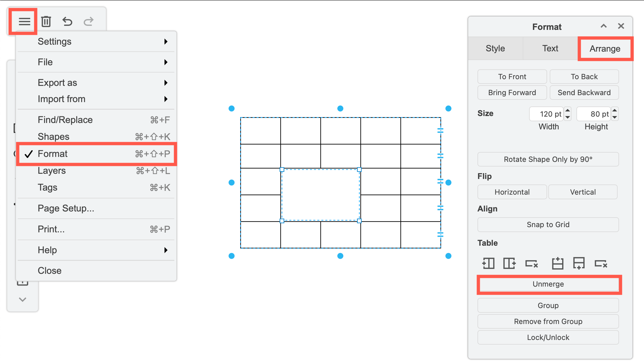Toggle Format panel visibility in the menu
The width and height of the screenshot is (644, 362).
pos(53,154)
